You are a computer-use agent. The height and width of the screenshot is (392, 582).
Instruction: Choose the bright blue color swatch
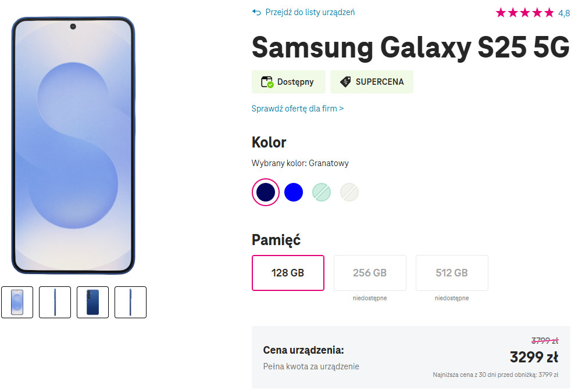click(294, 192)
